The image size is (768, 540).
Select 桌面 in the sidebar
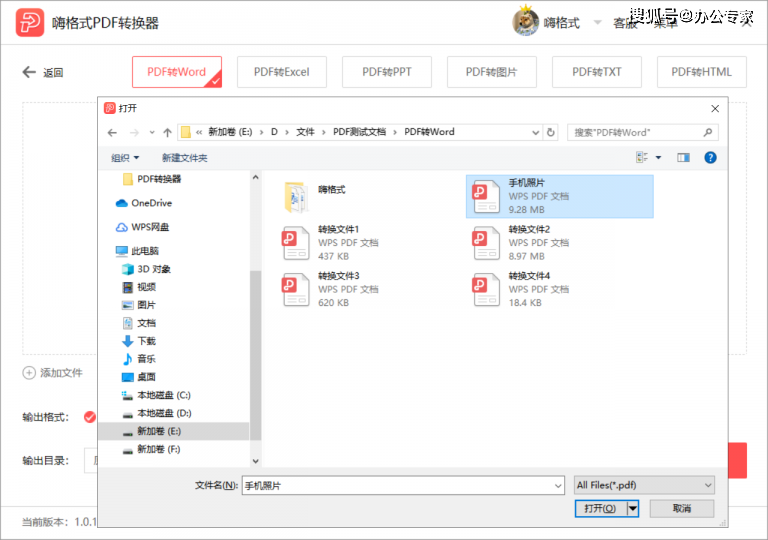(x=139, y=377)
